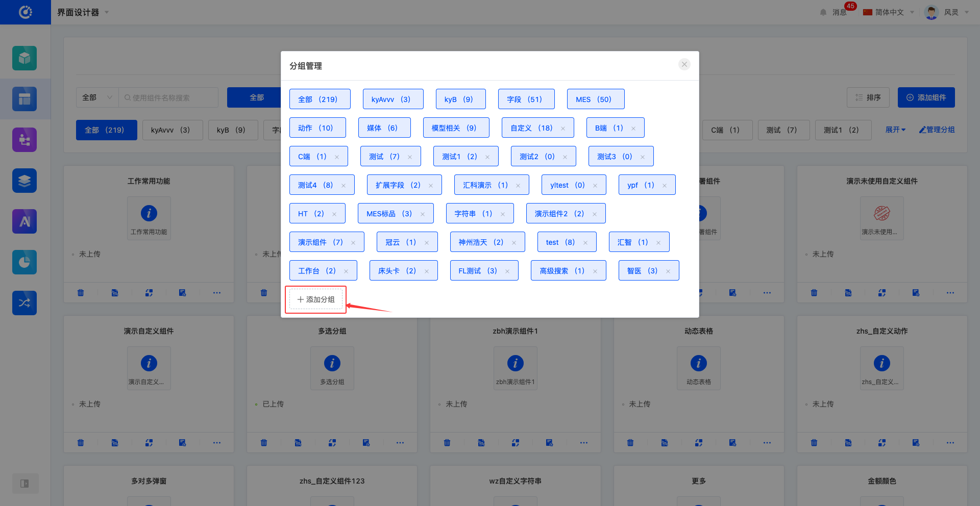The width and height of the screenshot is (980, 506).
Task: Close the 分组管理 dialog
Action: [684, 64]
